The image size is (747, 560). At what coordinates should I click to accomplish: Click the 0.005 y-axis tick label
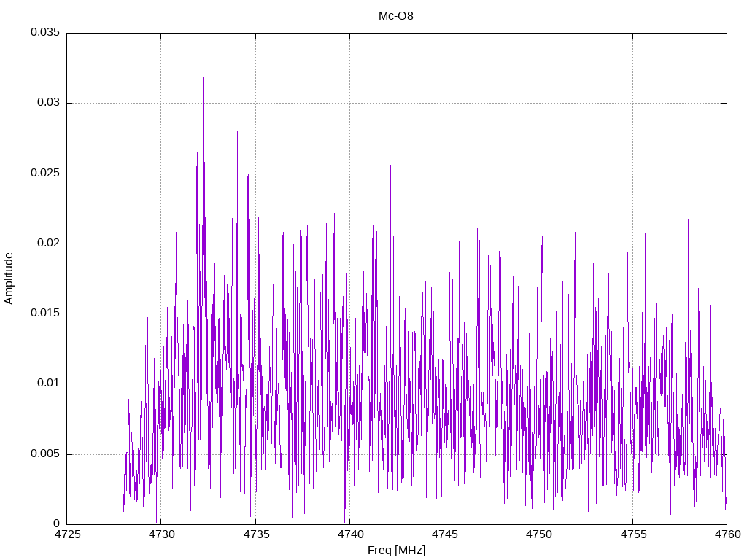[45, 454]
